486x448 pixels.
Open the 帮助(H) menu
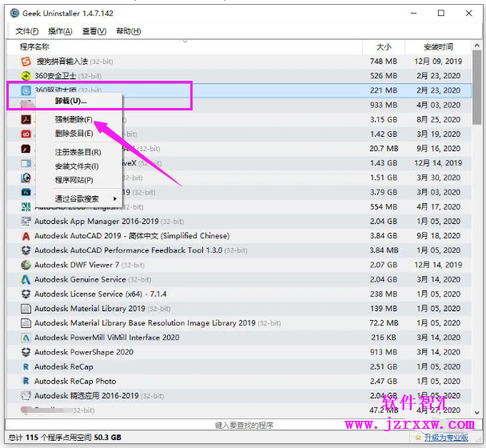click(x=129, y=31)
